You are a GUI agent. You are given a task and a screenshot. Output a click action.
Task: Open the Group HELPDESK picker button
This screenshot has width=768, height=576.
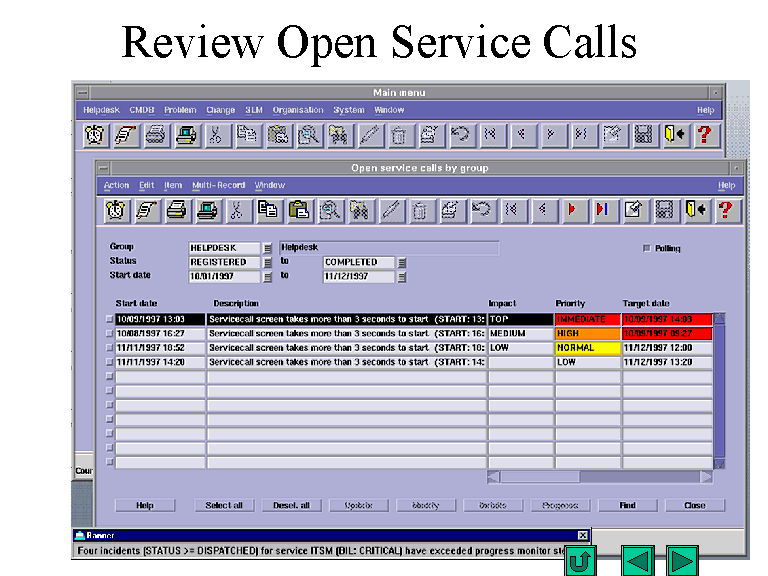(268, 248)
